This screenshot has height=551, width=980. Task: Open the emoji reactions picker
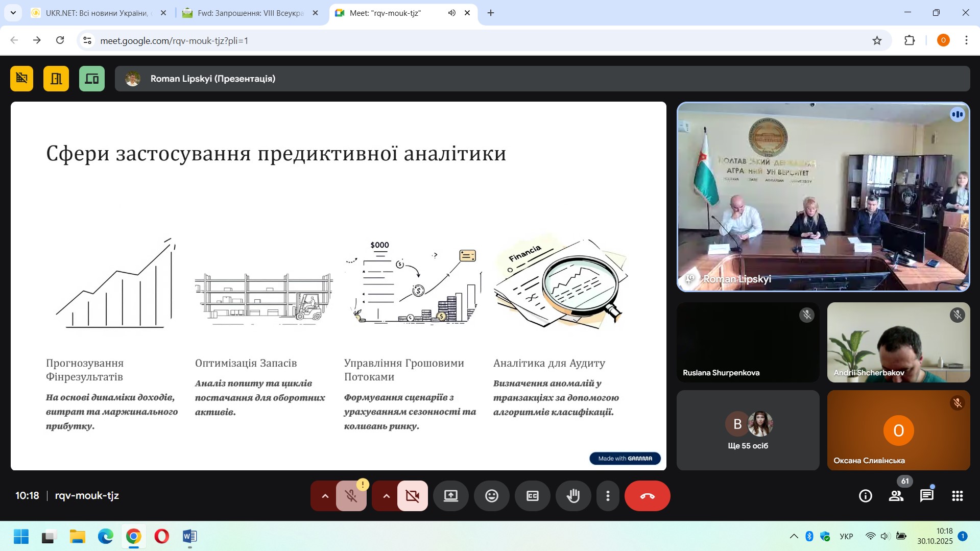pyautogui.click(x=491, y=496)
